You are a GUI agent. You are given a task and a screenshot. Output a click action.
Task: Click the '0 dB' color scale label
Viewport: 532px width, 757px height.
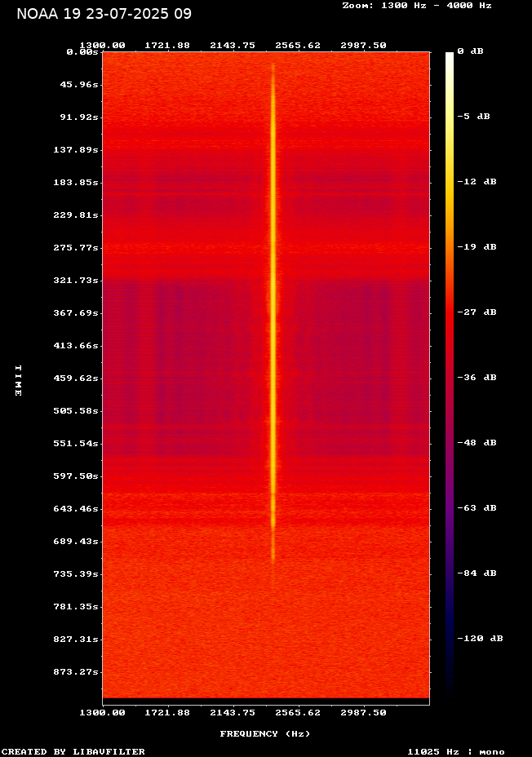[x=470, y=51]
